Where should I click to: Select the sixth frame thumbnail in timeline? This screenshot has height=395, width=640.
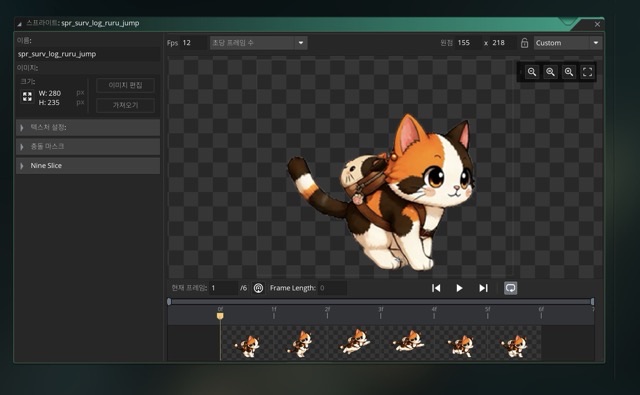pos(514,343)
